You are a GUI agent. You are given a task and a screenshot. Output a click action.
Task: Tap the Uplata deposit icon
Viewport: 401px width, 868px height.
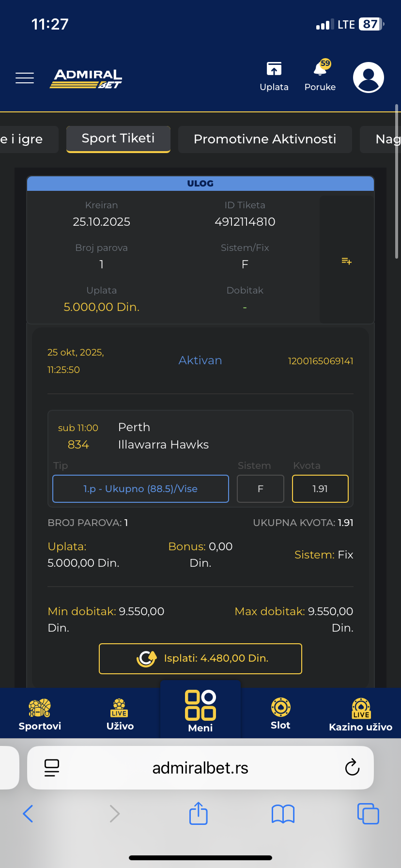(x=274, y=76)
